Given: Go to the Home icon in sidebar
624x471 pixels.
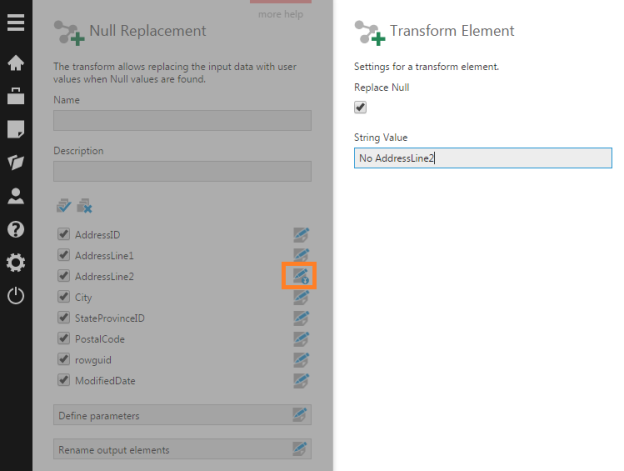Looking at the screenshot, I should (x=16, y=63).
